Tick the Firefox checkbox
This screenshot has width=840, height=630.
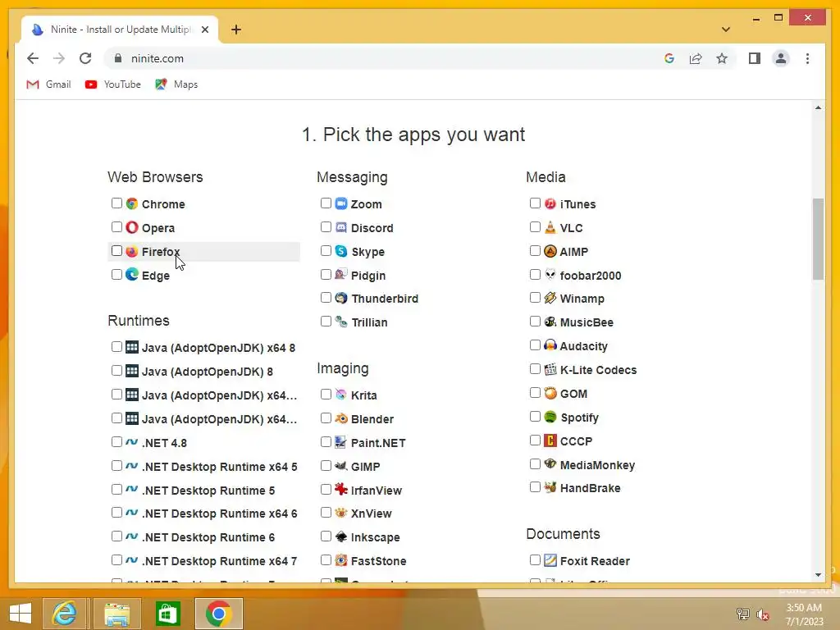tap(116, 251)
